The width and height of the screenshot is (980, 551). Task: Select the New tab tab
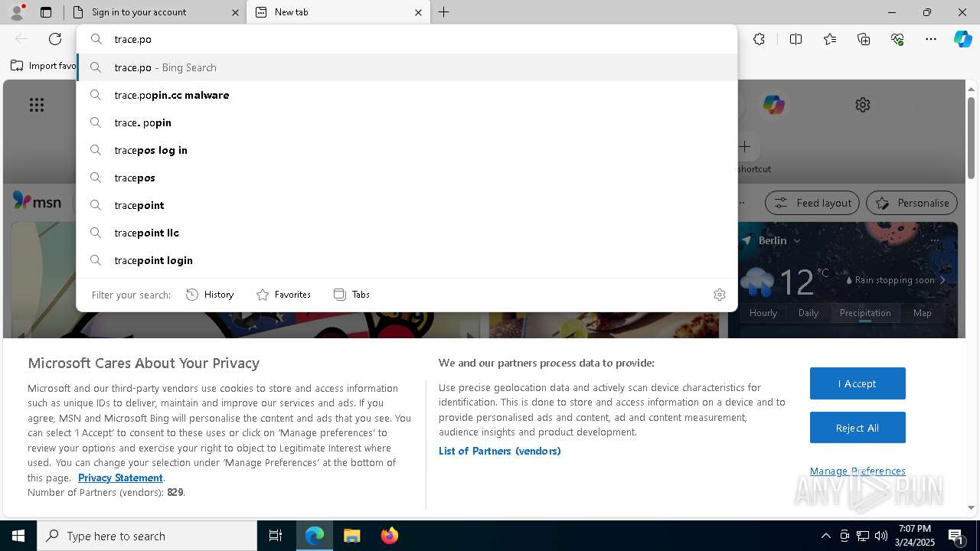[339, 12]
